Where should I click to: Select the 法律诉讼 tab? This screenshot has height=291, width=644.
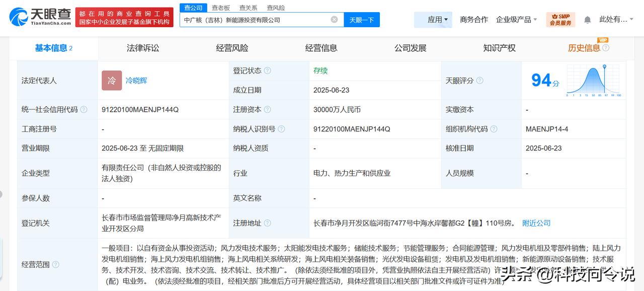click(143, 48)
